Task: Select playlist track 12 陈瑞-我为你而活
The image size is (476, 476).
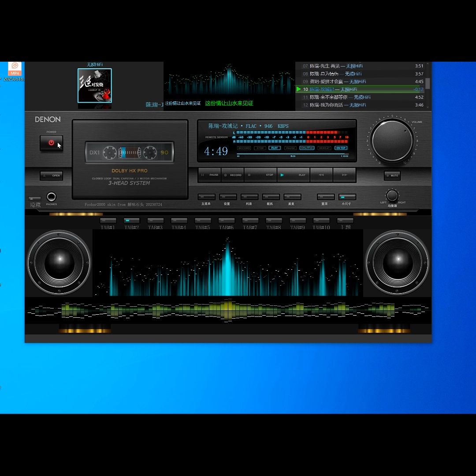Action: (361, 105)
